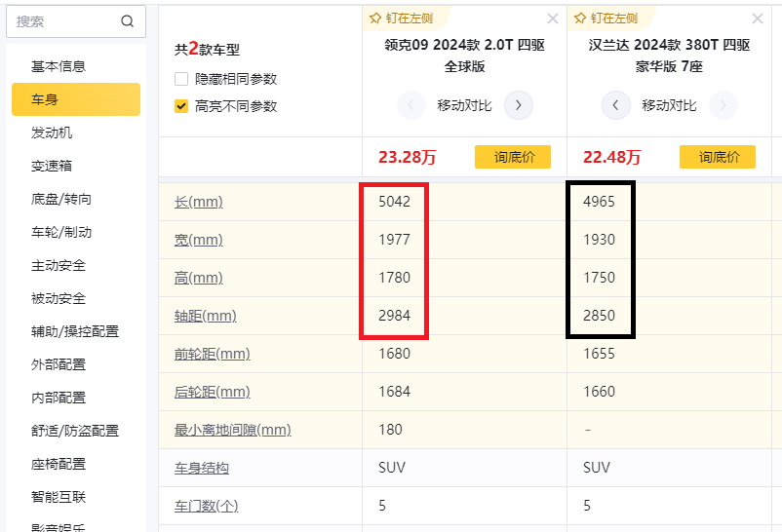Select 辅助/操控配置 sidebar item
This screenshot has height=532, width=782.
pyautogui.click(x=75, y=331)
